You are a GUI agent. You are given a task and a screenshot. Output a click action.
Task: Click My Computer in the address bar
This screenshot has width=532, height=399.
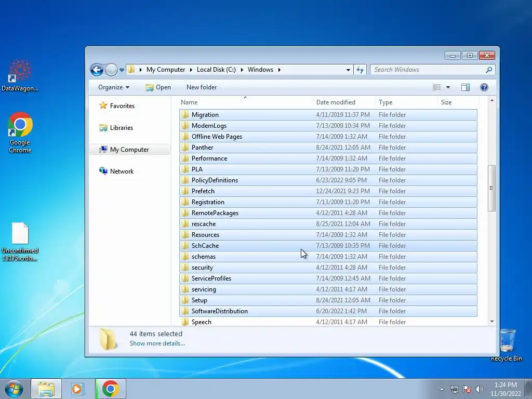click(x=166, y=70)
